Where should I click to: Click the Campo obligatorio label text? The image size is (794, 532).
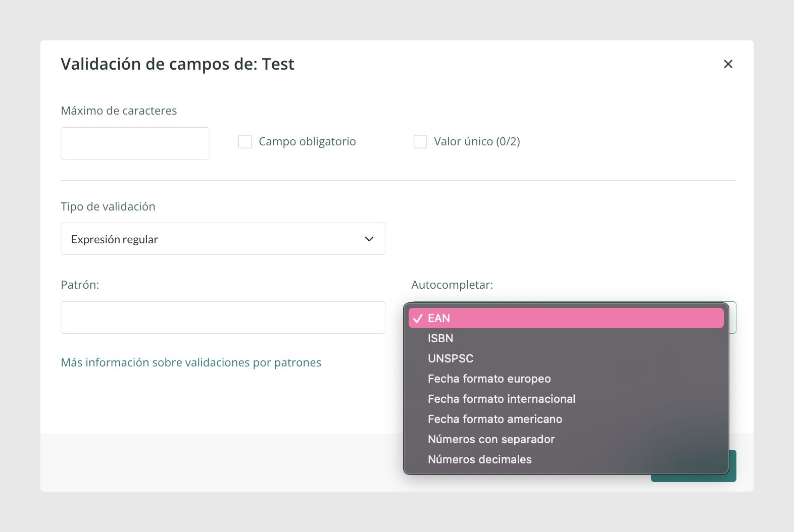pos(307,141)
